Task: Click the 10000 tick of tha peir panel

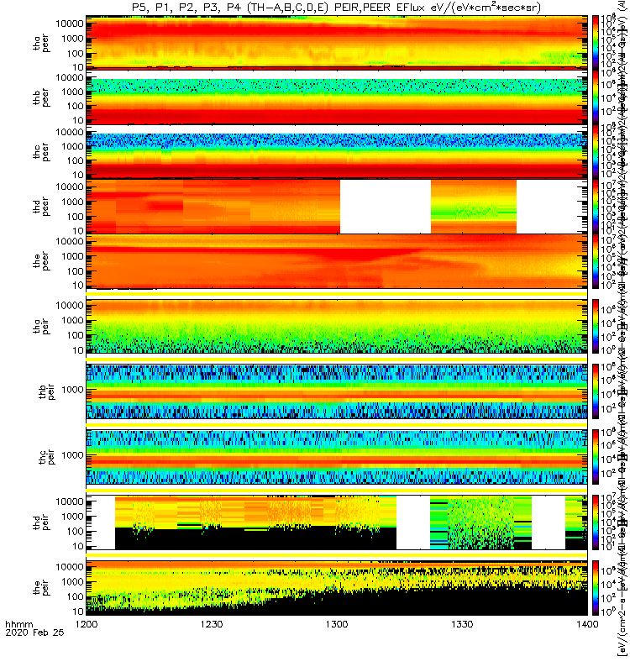Action: point(70,305)
